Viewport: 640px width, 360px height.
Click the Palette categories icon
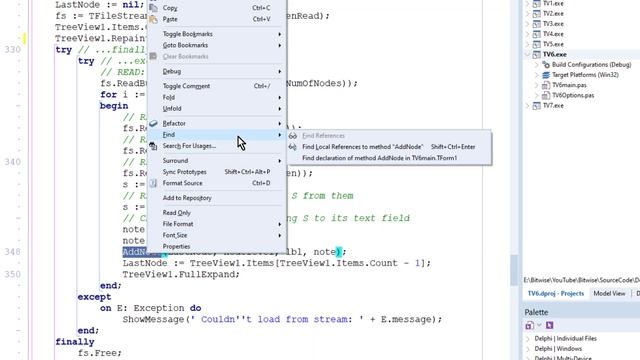(529, 325)
